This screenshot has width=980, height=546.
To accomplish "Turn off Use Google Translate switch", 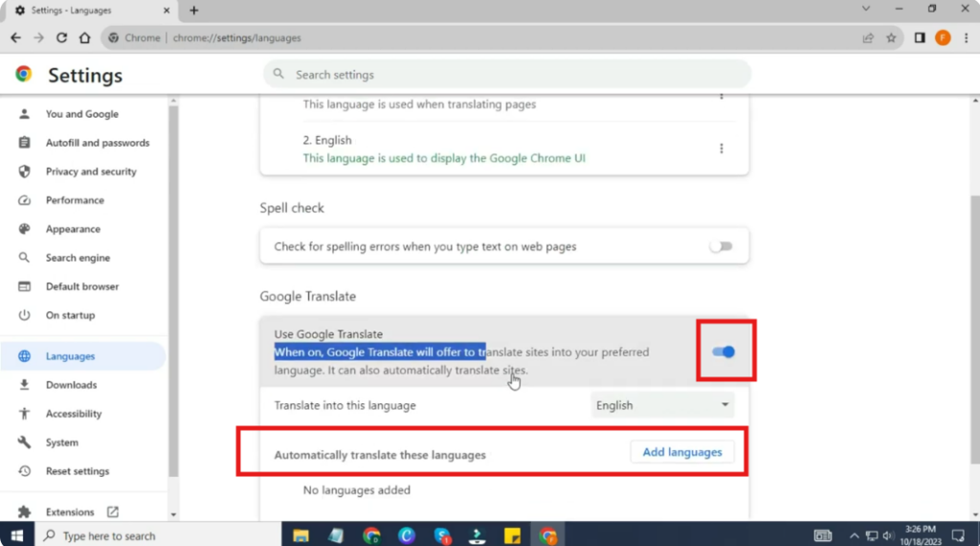I will tap(724, 352).
